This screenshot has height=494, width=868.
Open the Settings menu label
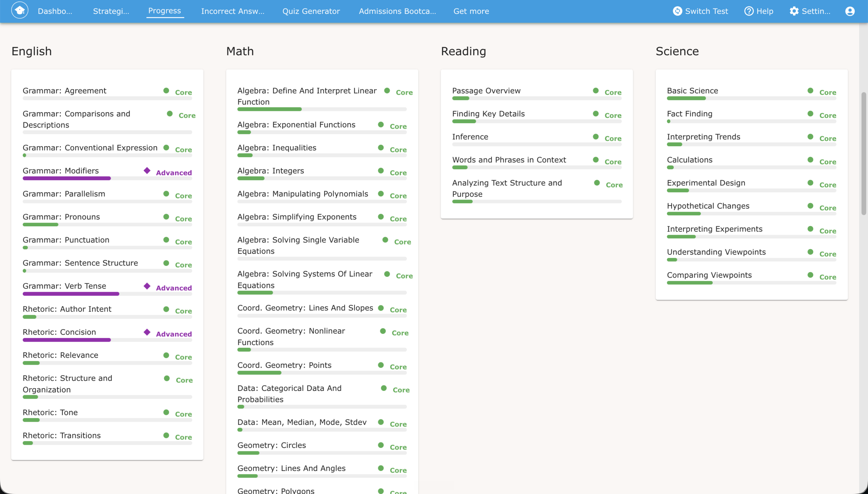pos(816,11)
